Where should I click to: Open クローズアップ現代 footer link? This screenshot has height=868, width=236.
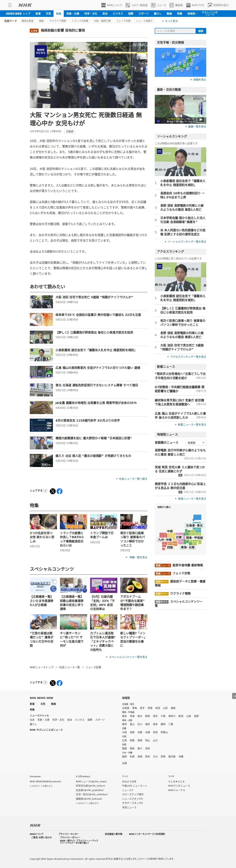click(x=133, y=794)
